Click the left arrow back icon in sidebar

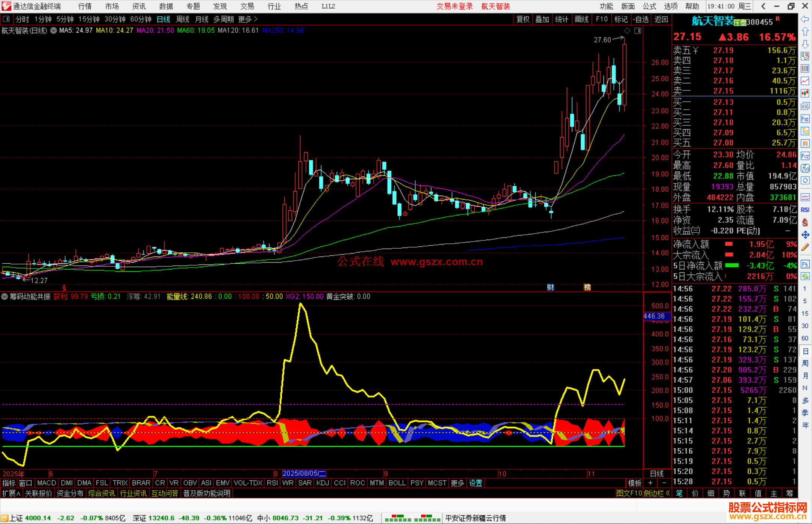pyautogui.click(x=805, y=19)
